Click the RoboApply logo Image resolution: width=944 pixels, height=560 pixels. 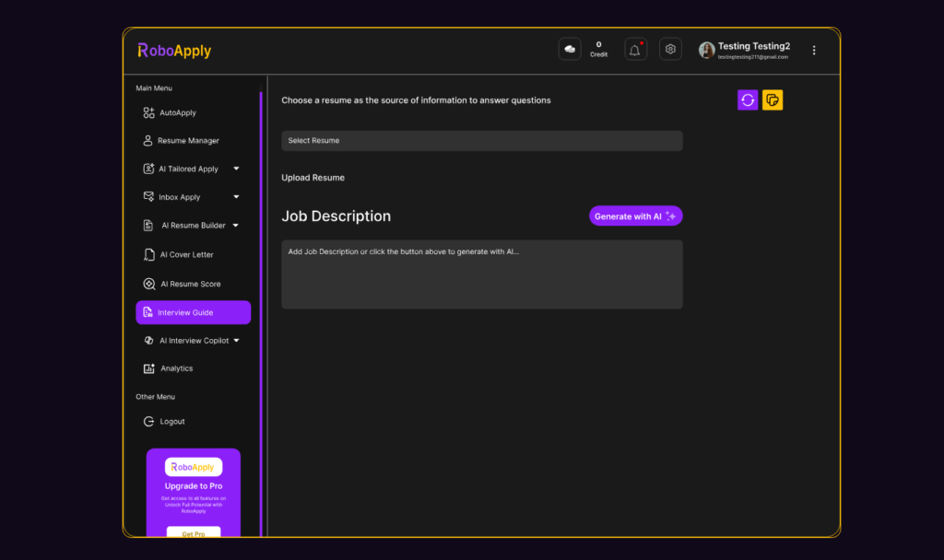pyautogui.click(x=175, y=51)
